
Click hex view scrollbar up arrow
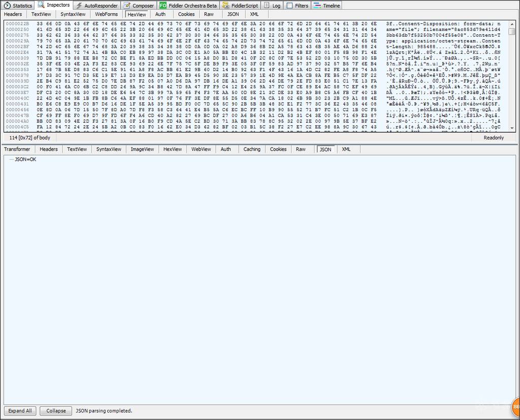(x=512, y=24)
